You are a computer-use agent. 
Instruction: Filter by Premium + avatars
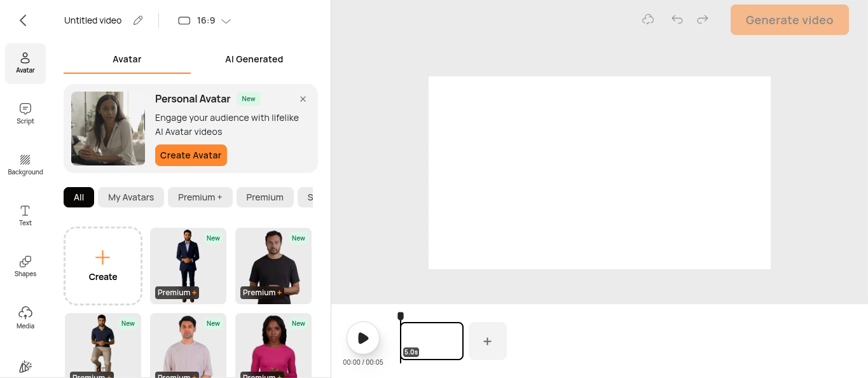[x=200, y=197]
